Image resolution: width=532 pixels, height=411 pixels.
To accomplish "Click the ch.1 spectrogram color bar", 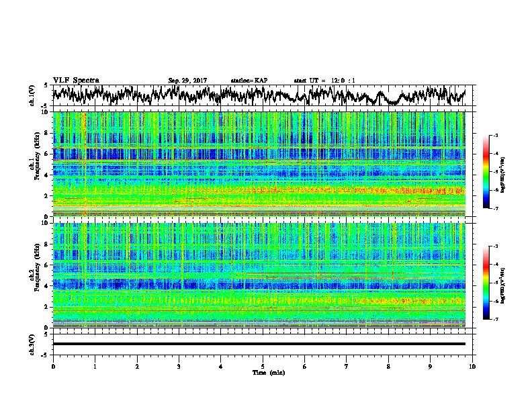I will click(486, 172).
